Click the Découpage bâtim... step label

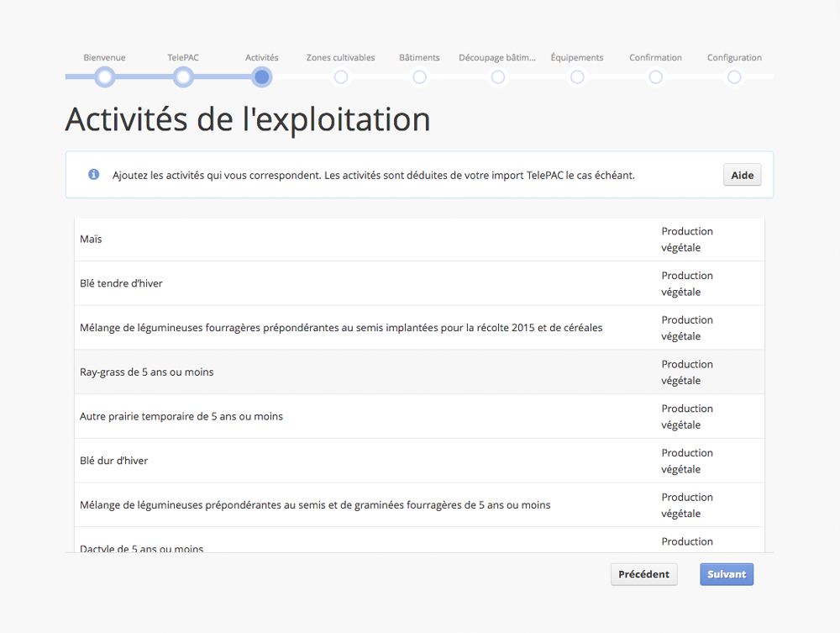click(497, 57)
